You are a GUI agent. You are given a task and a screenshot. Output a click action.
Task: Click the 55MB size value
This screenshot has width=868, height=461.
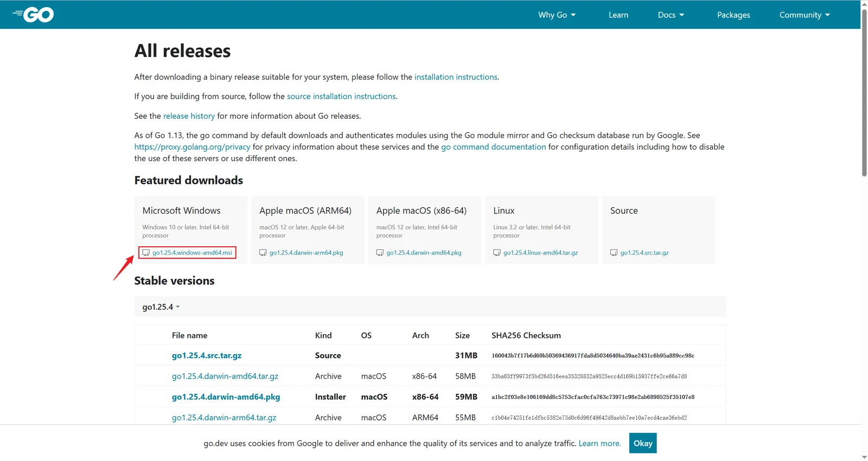point(465,418)
